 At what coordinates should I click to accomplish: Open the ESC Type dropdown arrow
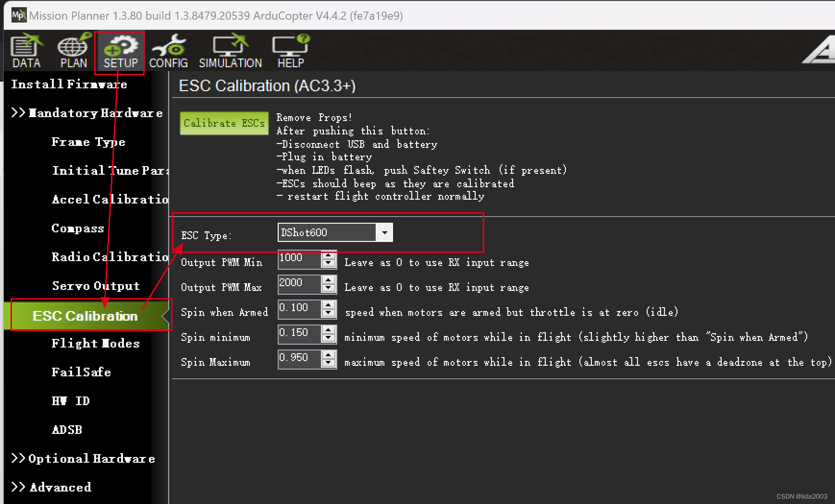click(x=384, y=233)
